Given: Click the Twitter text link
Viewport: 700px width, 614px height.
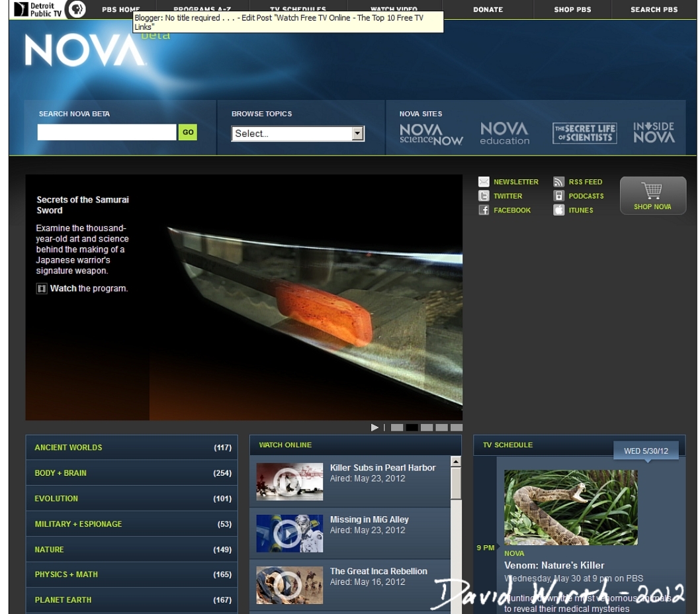Looking at the screenshot, I should [507, 196].
